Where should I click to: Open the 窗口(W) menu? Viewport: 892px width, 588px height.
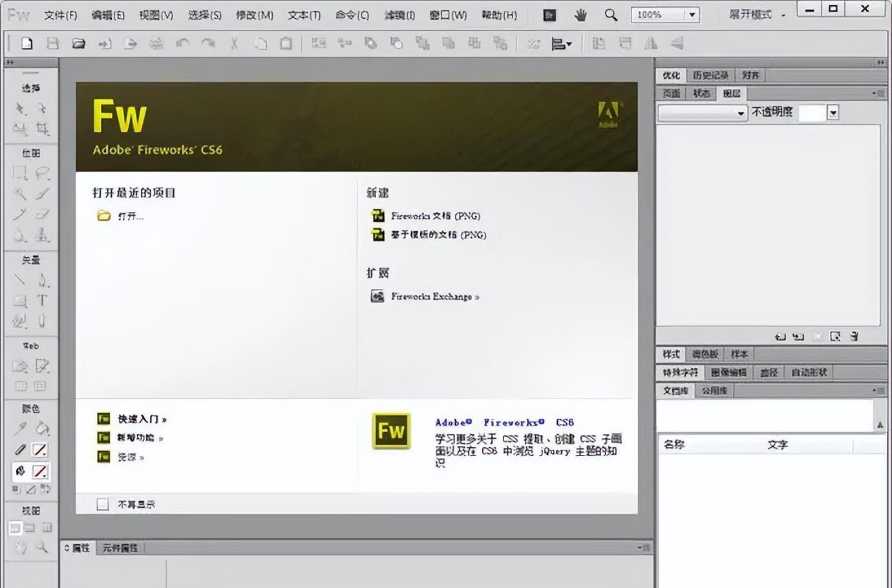point(448,15)
